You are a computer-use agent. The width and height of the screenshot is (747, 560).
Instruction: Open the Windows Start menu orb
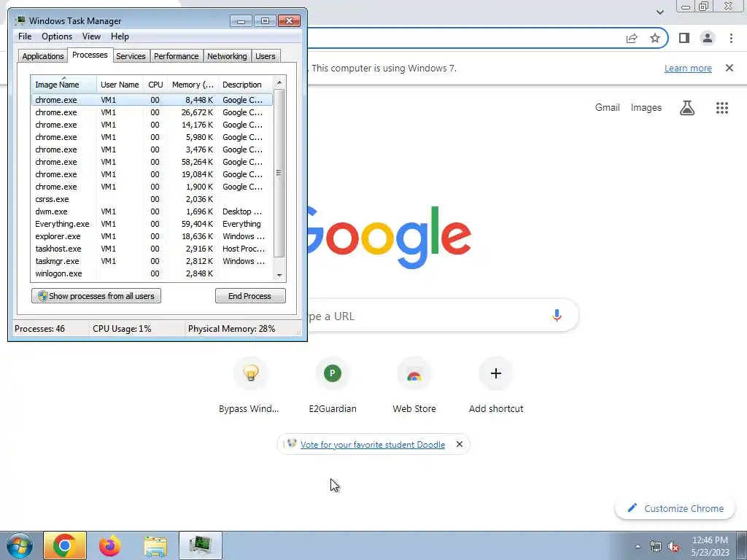pos(19,545)
